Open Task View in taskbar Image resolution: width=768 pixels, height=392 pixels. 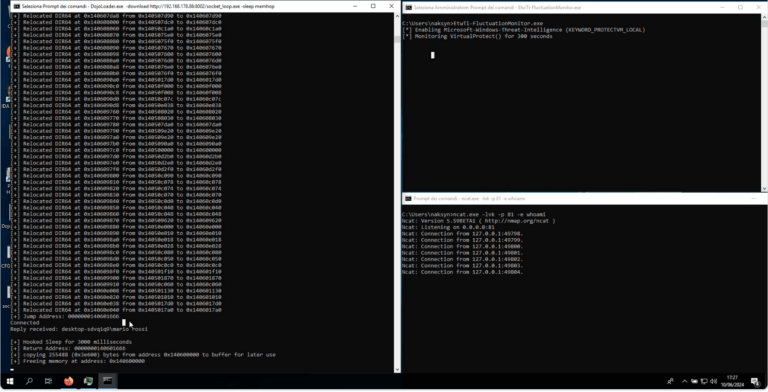pyautogui.click(x=48, y=381)
